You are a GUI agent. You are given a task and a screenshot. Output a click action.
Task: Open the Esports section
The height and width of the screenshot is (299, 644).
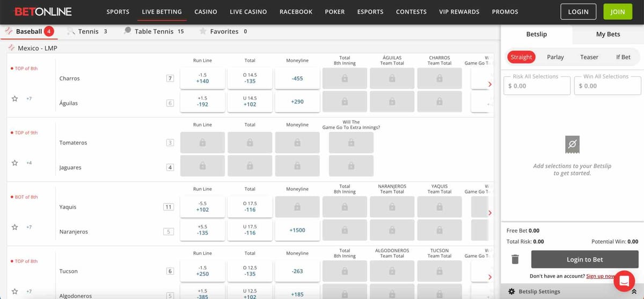(370, 12)
